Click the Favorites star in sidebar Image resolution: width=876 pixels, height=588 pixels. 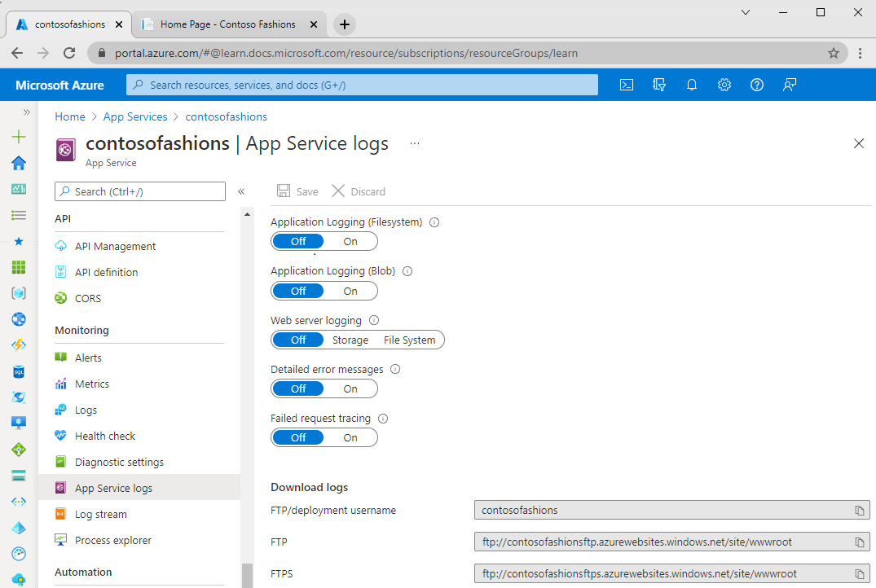pos(19,241)
